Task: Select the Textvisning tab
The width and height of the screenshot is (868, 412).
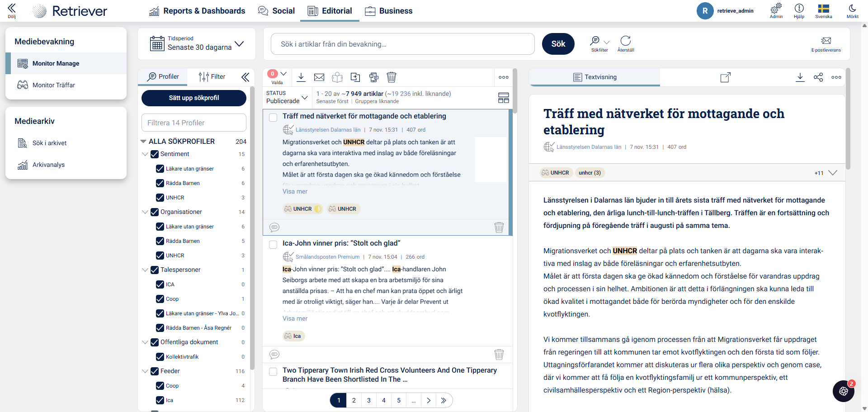Action: coord(594,77)
